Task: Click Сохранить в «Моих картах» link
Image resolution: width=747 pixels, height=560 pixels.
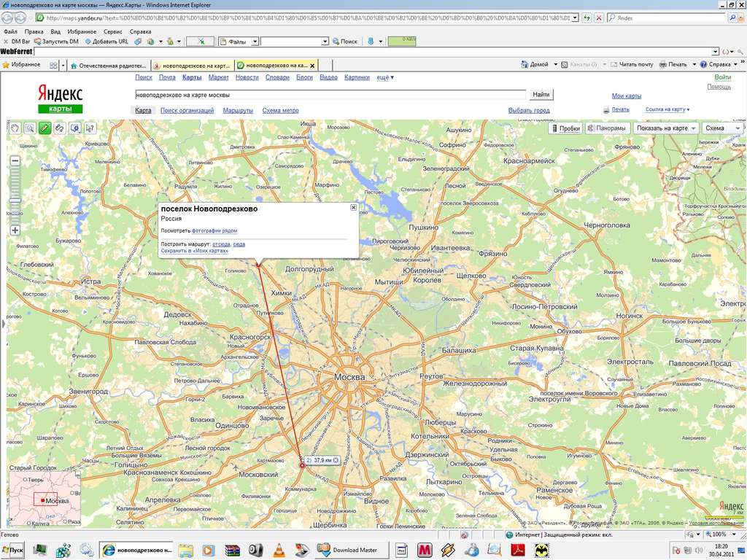Action: point(194,251)
